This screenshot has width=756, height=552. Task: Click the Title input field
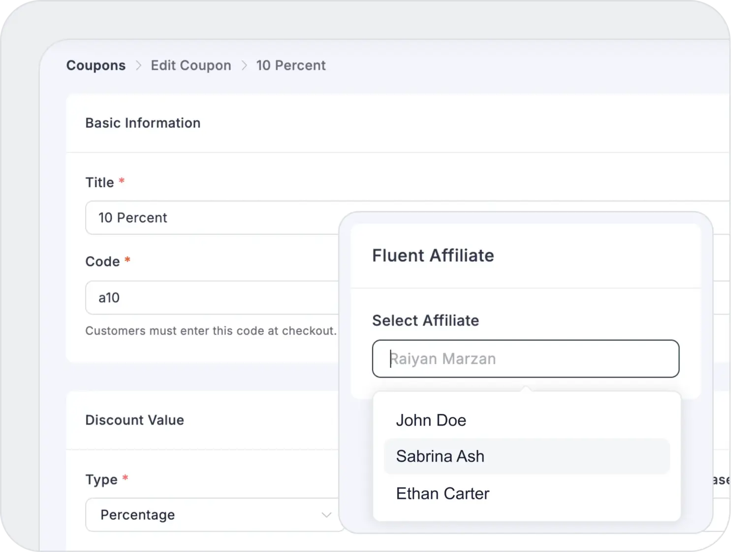(213, 218)
